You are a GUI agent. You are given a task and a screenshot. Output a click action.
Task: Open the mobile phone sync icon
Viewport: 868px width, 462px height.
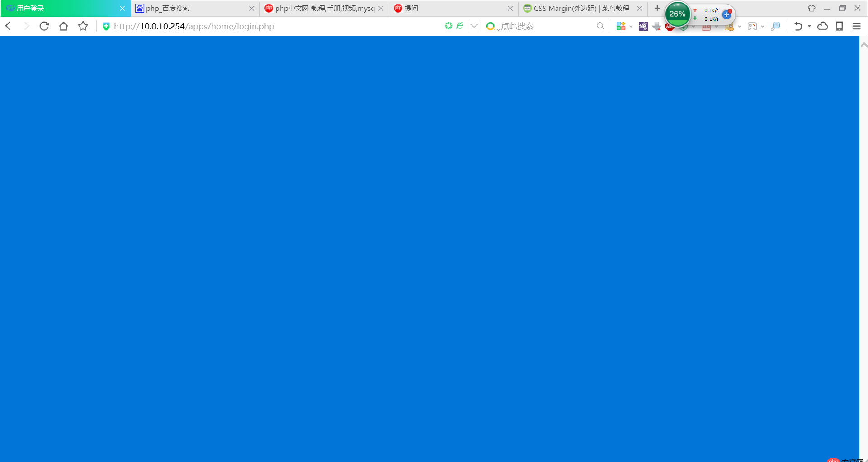click(x=840, y=26)
